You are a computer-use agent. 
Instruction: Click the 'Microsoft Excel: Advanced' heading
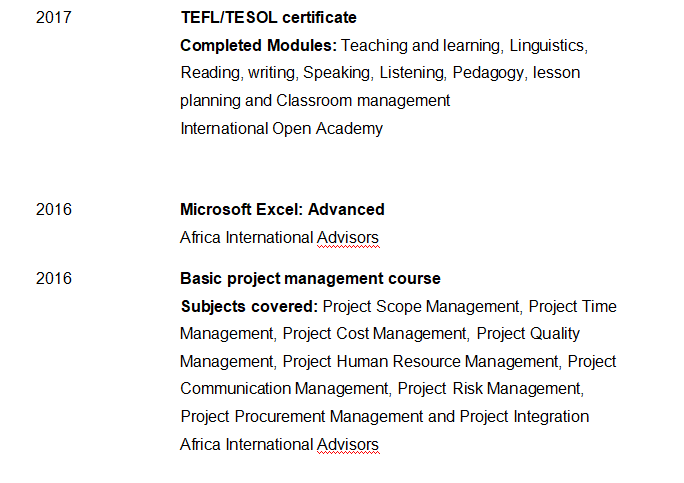tap(282, 210)
